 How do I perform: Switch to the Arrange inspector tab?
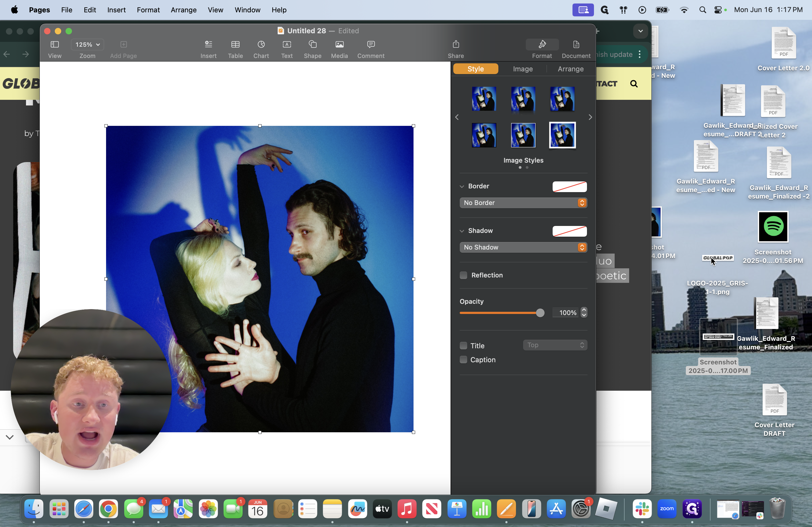[x=570, y=69]
